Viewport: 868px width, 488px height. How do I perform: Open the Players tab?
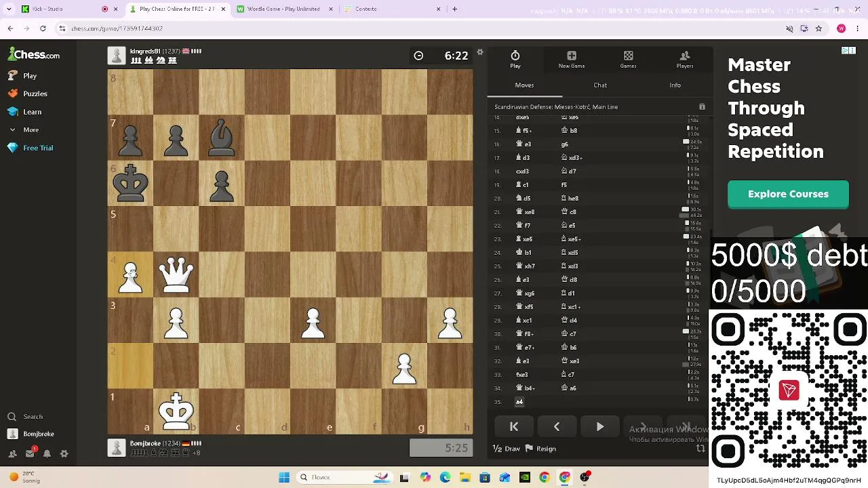tap(685, 60)
